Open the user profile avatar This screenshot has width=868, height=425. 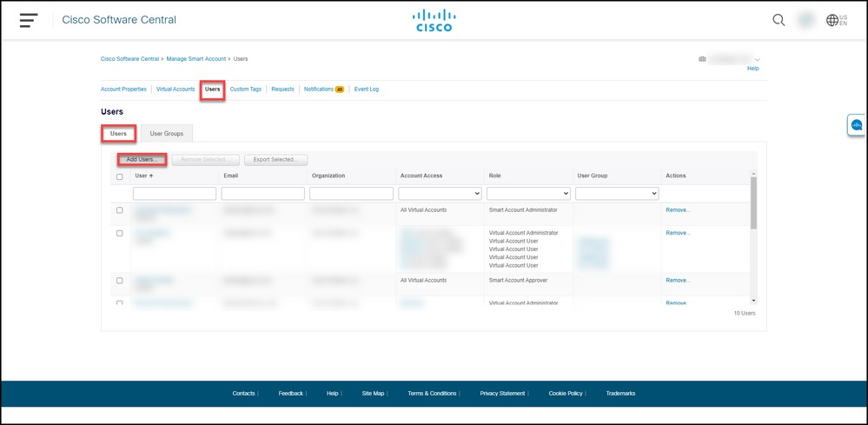(805, 20)
